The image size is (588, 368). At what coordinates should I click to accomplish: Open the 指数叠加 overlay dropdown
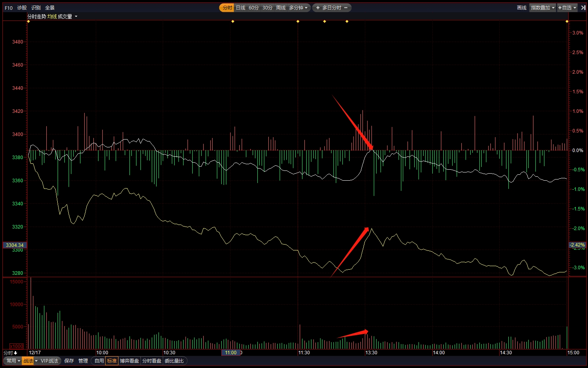(543, 8)
